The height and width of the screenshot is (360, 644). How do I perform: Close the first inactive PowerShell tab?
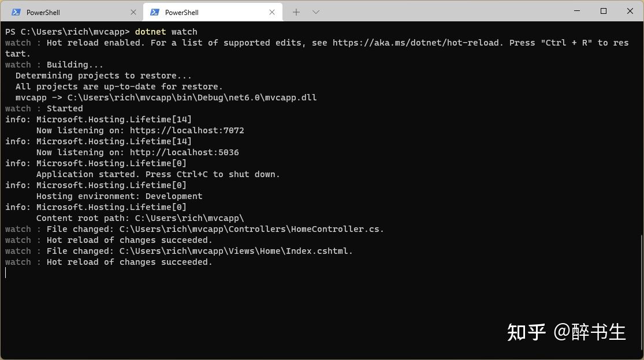pos(133,12)
